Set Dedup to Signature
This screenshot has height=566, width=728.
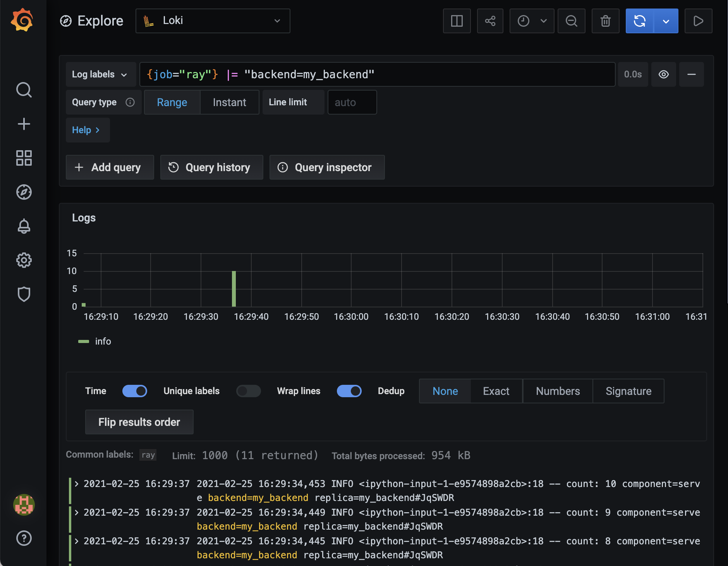[x=628, y=391]
